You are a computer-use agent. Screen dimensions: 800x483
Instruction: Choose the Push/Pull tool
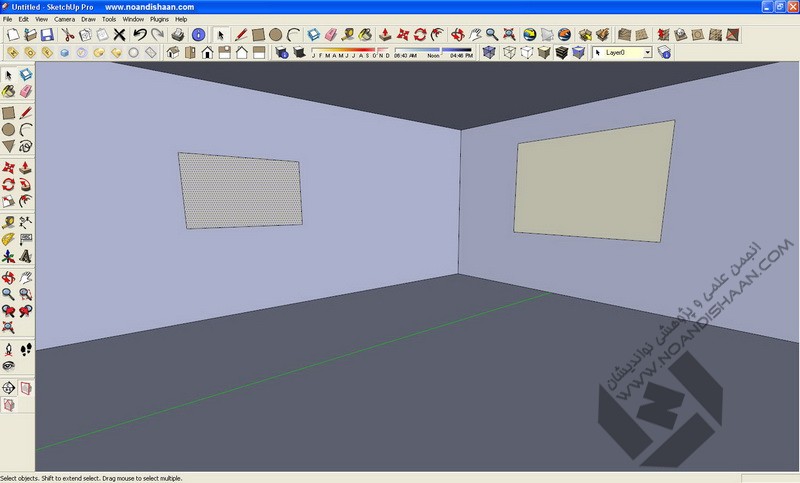tap(384, 35)
